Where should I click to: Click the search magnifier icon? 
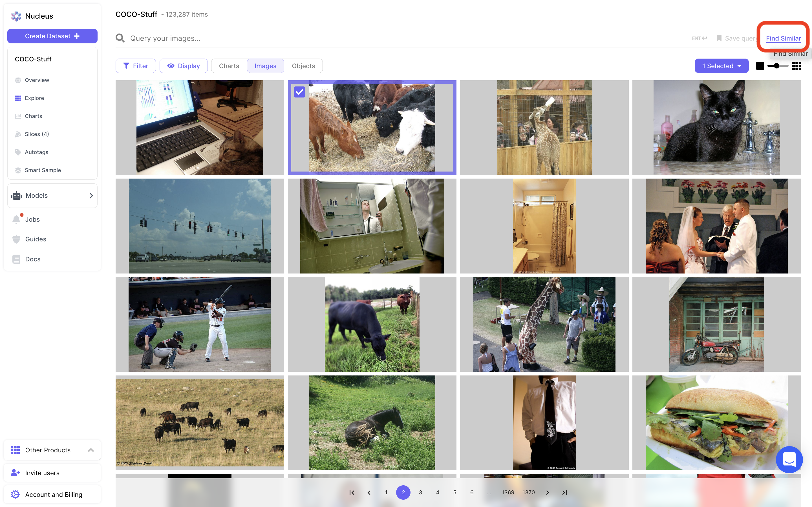tap(120, 38)
